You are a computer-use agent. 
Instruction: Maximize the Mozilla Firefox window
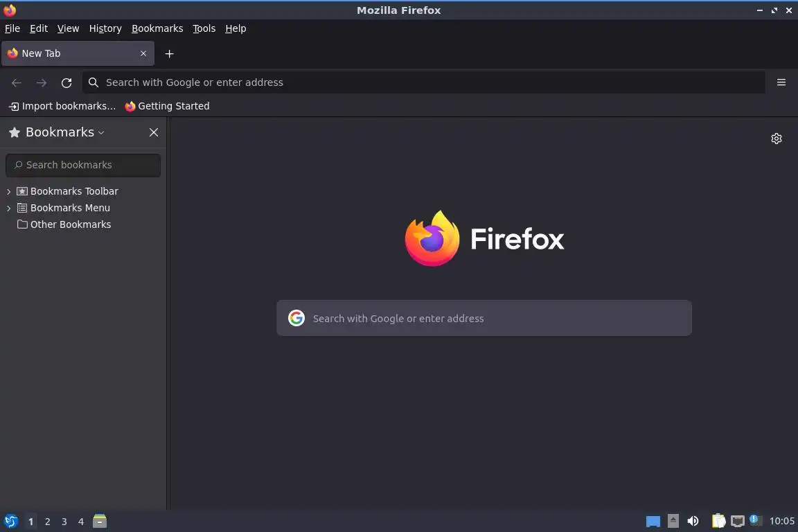coord(774,10)
